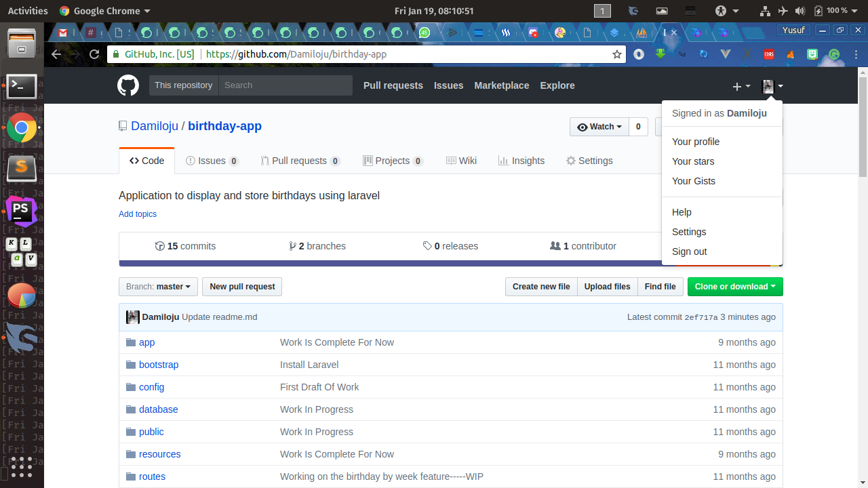The width and height of the screenshot is (868, 488).
Task: Open the app folder
Action: pyautogui.click(x=147, y=342)
